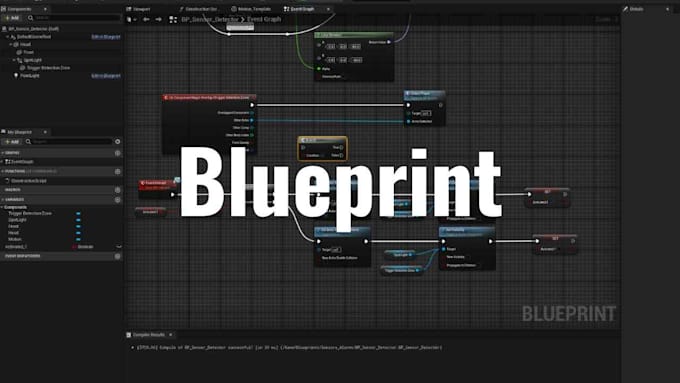Click compile successful message in Compiler Results
This screenshot has width=680, height=383.
pyautogui.click(x=289, y=347)
